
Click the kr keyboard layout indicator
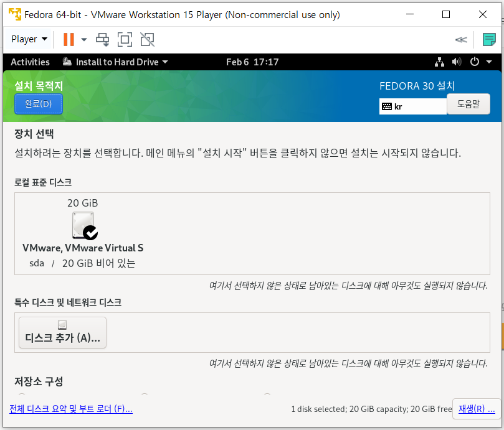click(412, 106)
